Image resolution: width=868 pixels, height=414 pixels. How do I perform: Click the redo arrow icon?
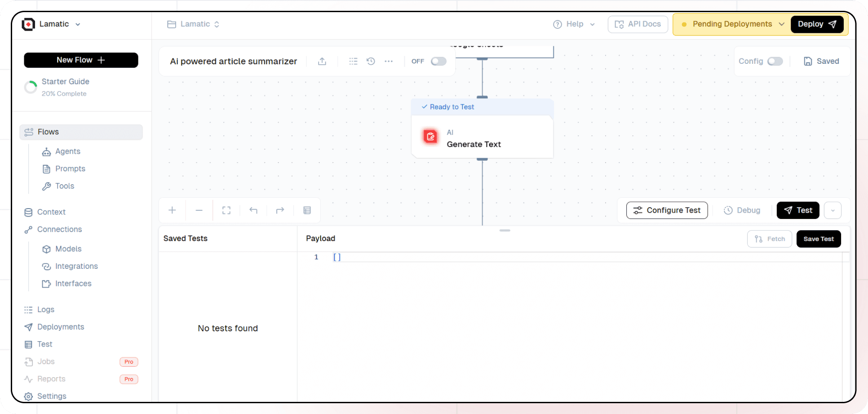(x=280, y=210)
